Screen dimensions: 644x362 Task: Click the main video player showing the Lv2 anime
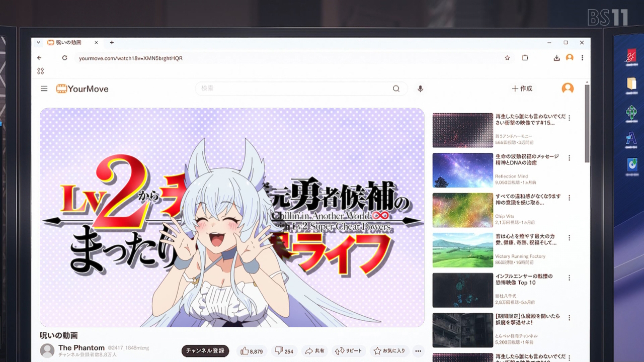(232, 217)
